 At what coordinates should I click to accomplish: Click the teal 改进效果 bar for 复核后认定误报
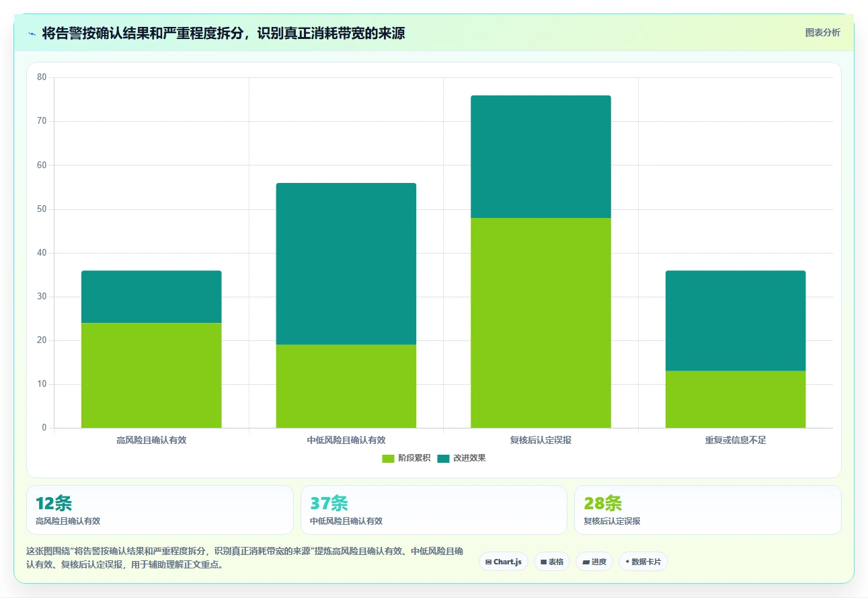pyautogui.click(x=541, y=157)
